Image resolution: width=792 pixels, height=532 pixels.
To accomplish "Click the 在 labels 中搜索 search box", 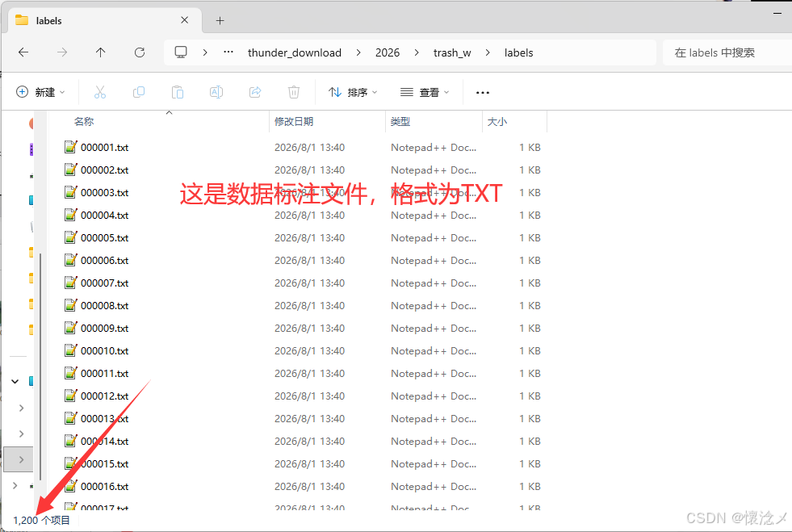I will tap(727, 52).
